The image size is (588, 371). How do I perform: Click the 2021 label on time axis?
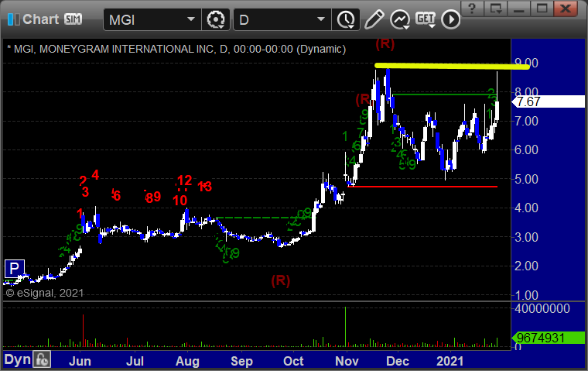pyautogui.click(x=450, y=361)
